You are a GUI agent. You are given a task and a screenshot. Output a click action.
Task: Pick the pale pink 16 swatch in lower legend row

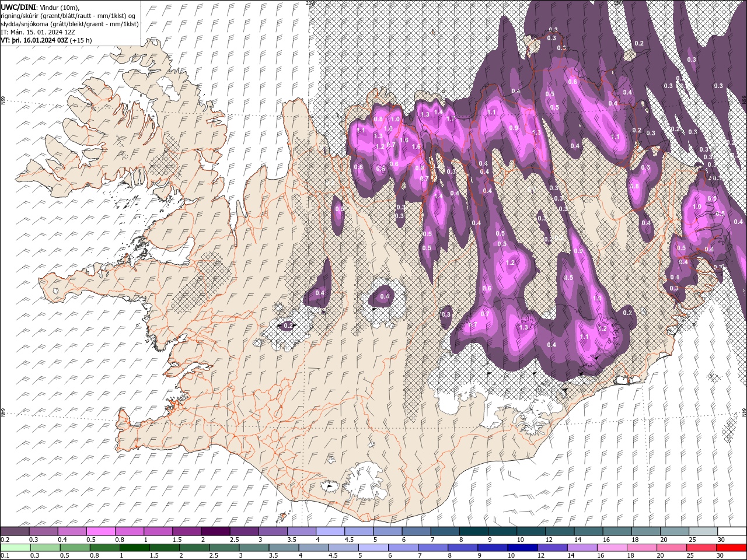coord(613,547)
